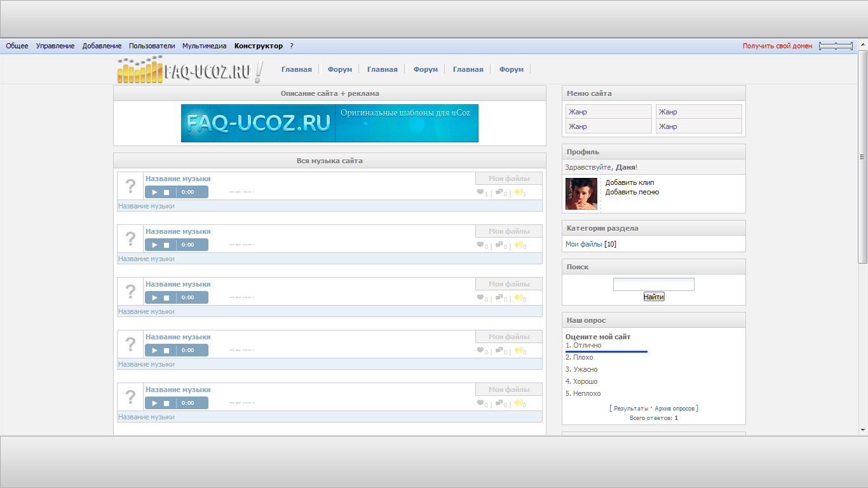The width and height of the screenshot is (868, 488).
Task: Click yellow speaker icon on fifth track
Action: point(519,403)
